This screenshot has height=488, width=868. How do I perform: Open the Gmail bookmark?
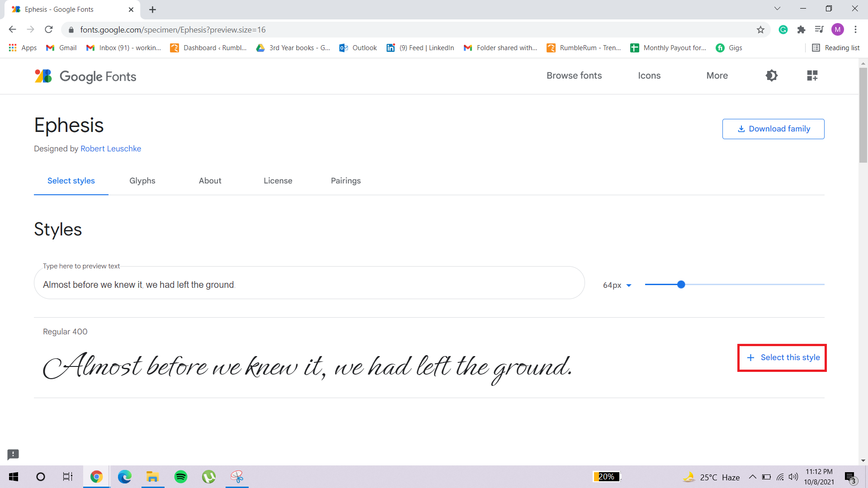[61, 47]
